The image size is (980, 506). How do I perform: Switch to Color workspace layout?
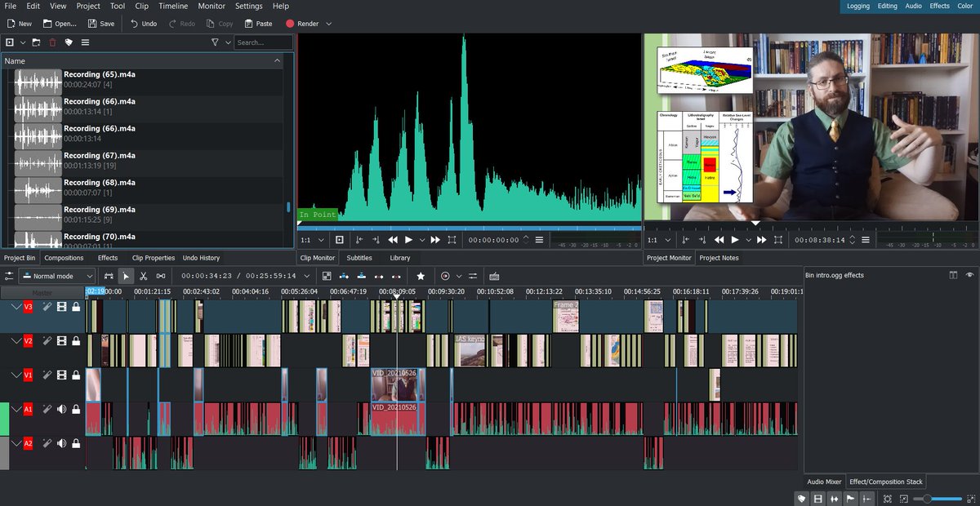[964, 6]
